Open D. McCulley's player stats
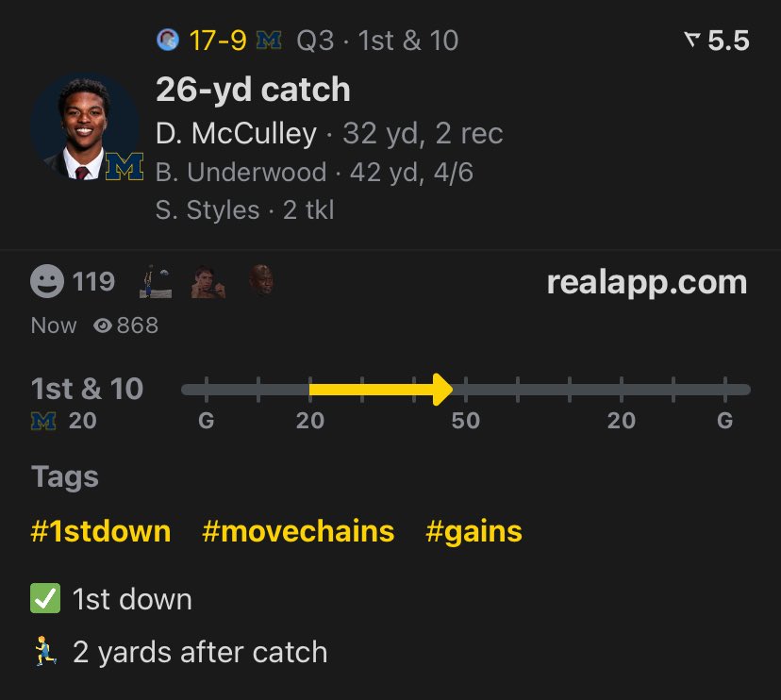 click(x=236, y=134)
